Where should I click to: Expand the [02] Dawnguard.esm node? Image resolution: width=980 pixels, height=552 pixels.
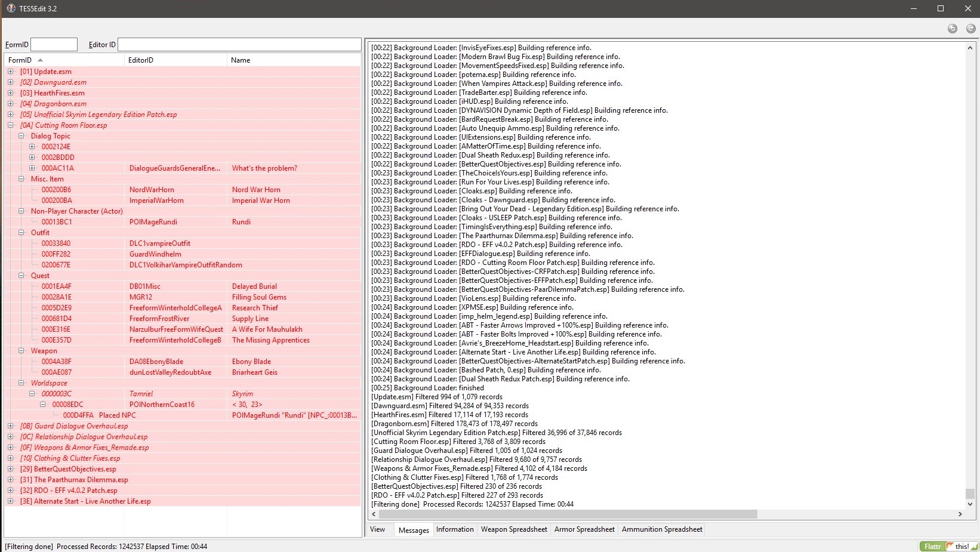coord(11,82)
